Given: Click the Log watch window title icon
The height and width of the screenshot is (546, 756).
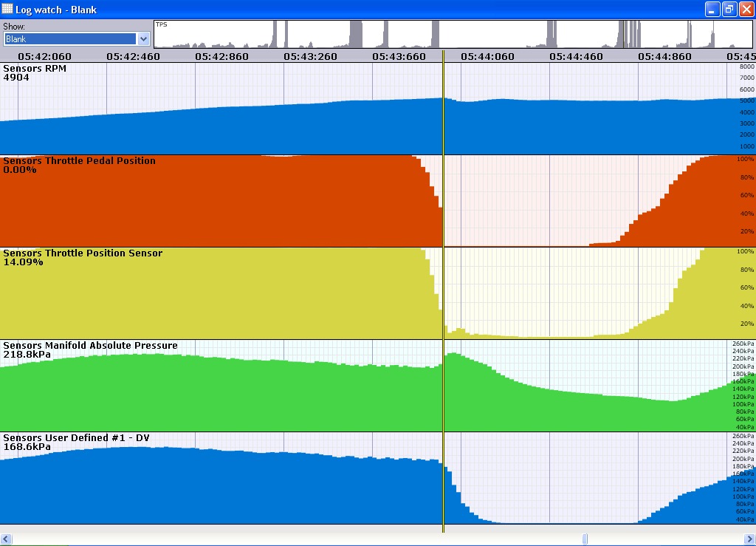Looking at the screenshot, I should point(7,9).
